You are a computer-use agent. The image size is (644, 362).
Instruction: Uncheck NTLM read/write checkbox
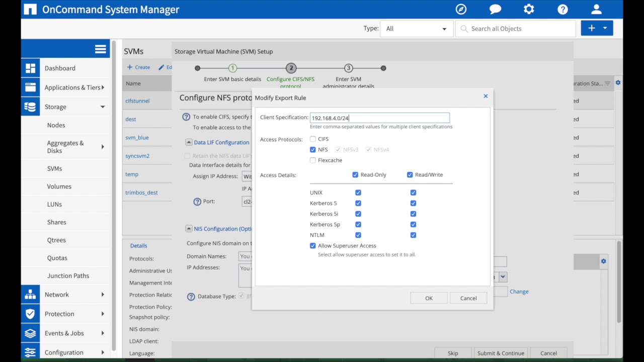413,235
